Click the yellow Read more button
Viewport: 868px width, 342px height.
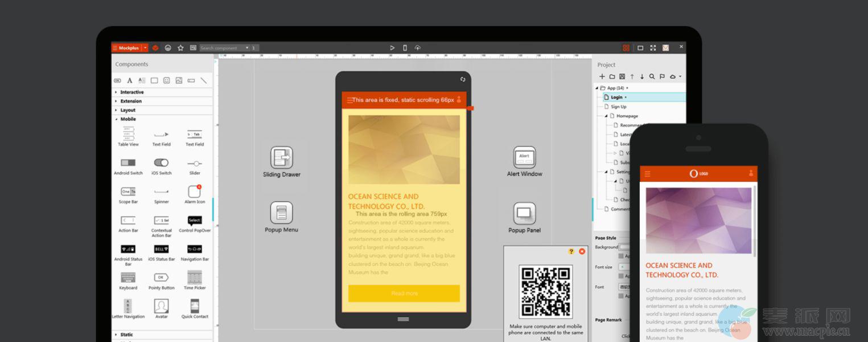tap(404, 294)
